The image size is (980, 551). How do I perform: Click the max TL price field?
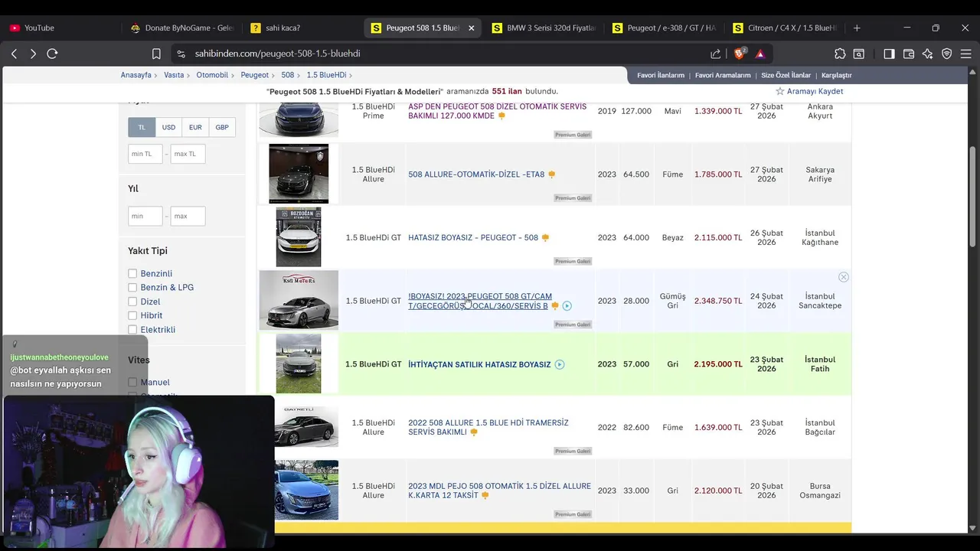click(188, 154)
